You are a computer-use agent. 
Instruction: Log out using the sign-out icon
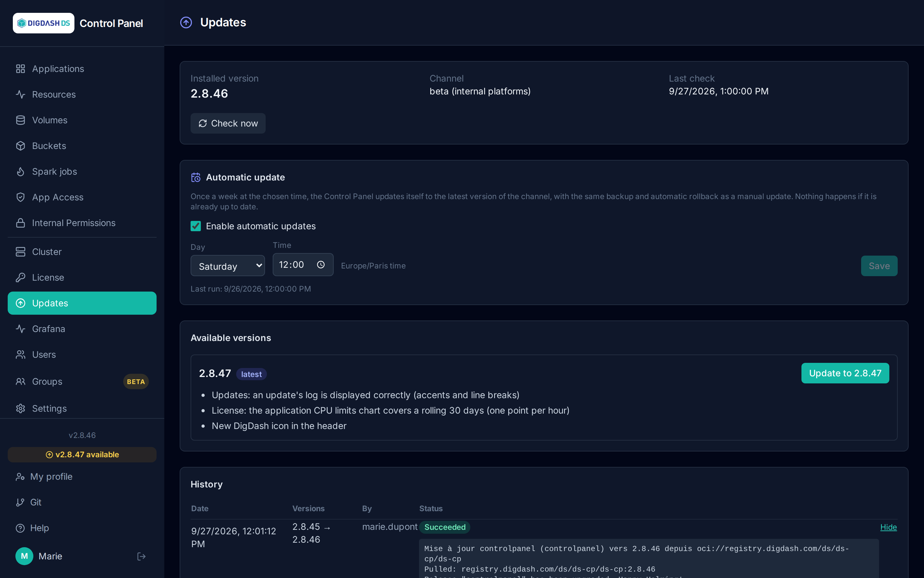141,556
